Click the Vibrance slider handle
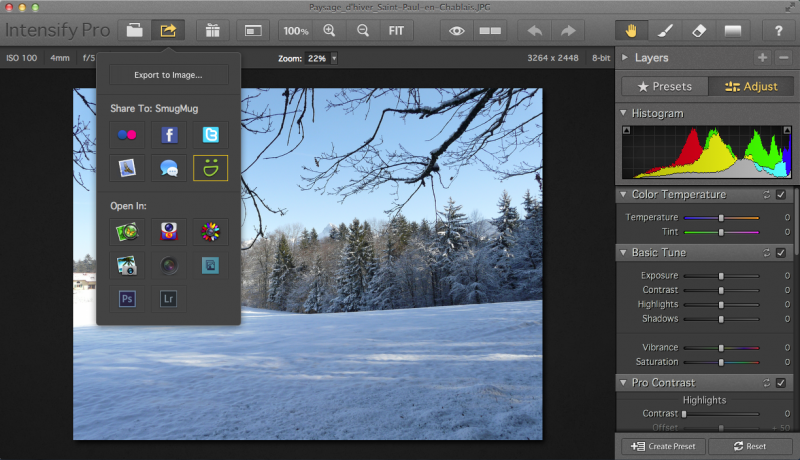The width and height of the screenshot is (800, 460). [721, 348]
